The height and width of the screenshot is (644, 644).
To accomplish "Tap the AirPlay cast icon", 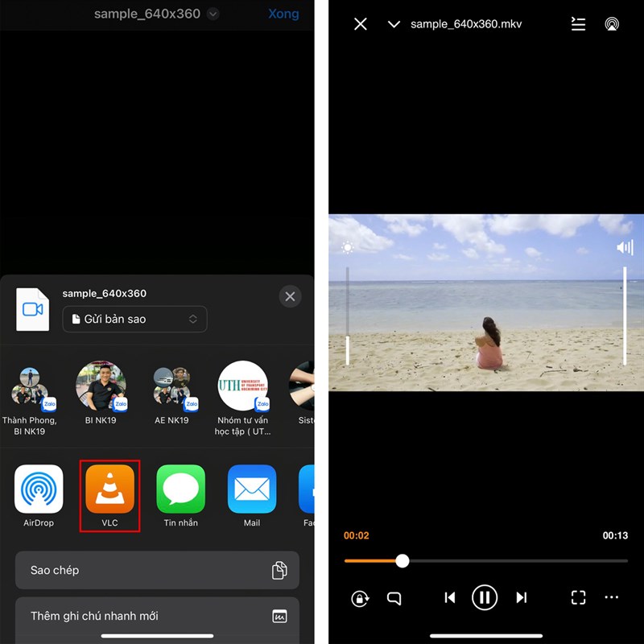I will pyautogui.click(x=612, y=24).
